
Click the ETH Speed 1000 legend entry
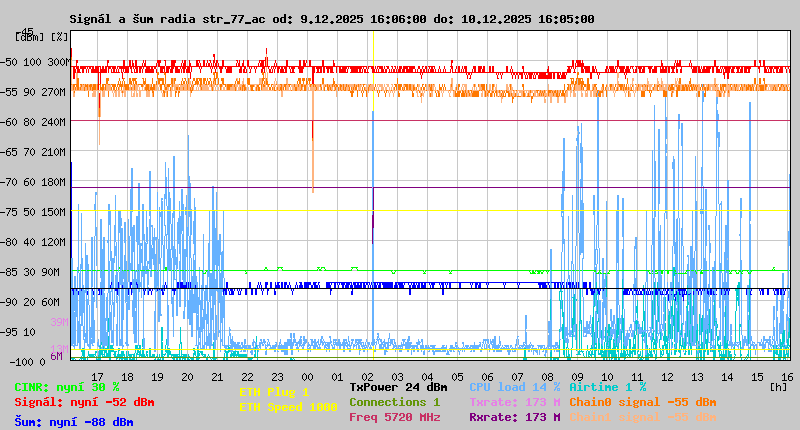[288, 407]
